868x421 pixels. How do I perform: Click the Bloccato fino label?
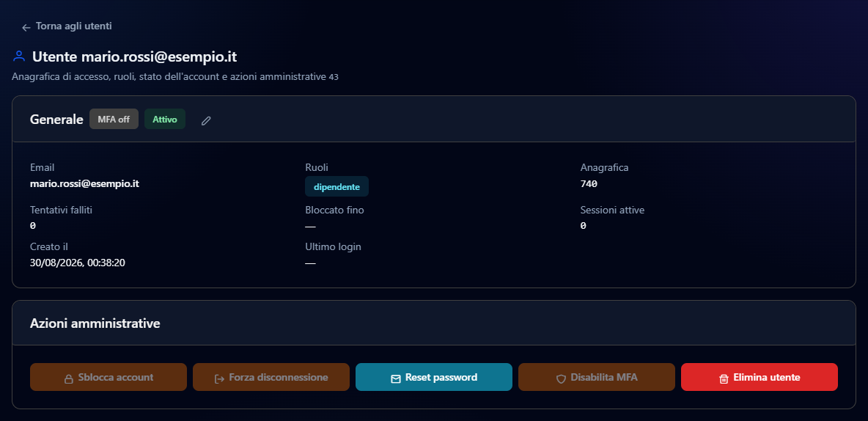click(334, 210)
